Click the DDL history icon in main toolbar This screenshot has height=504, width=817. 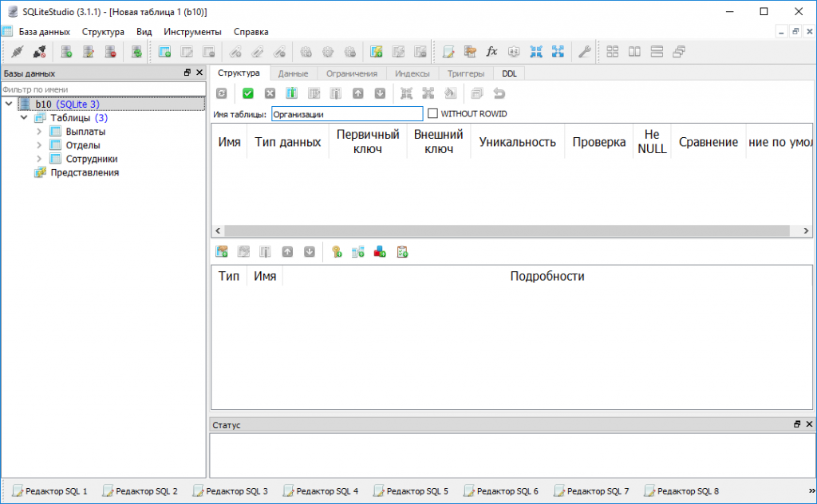coord(470,52)
